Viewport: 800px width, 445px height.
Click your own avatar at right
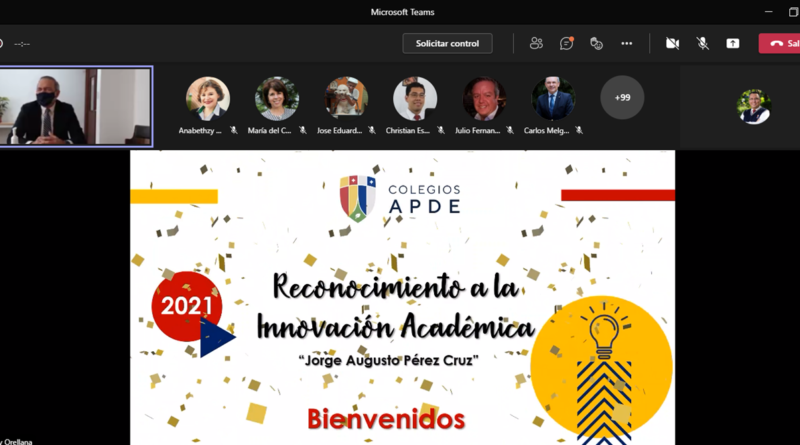click(x=754, y=107)
